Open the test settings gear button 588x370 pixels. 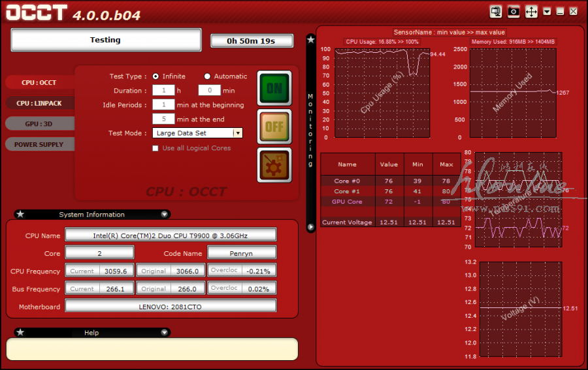coord(274,165)
